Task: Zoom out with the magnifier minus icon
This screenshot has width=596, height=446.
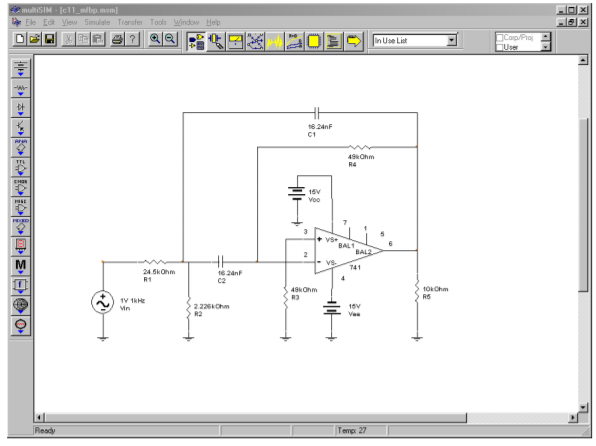Action: click(170, 39)
